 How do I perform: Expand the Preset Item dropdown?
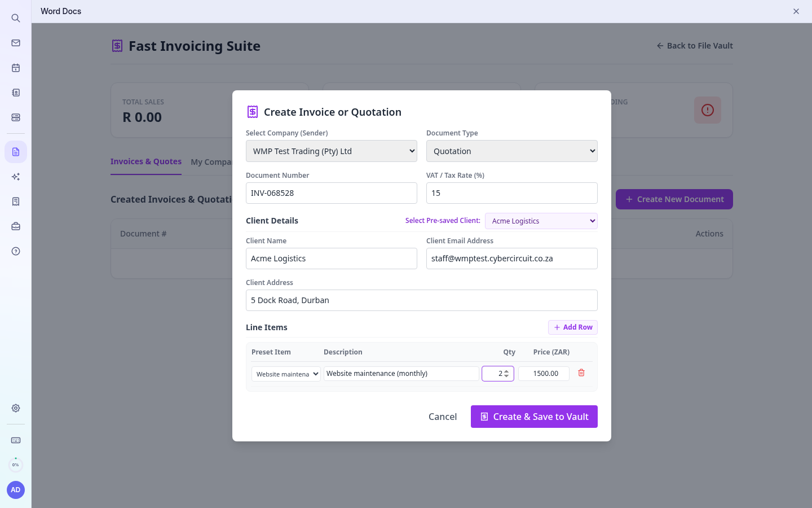tap(286, 374)
